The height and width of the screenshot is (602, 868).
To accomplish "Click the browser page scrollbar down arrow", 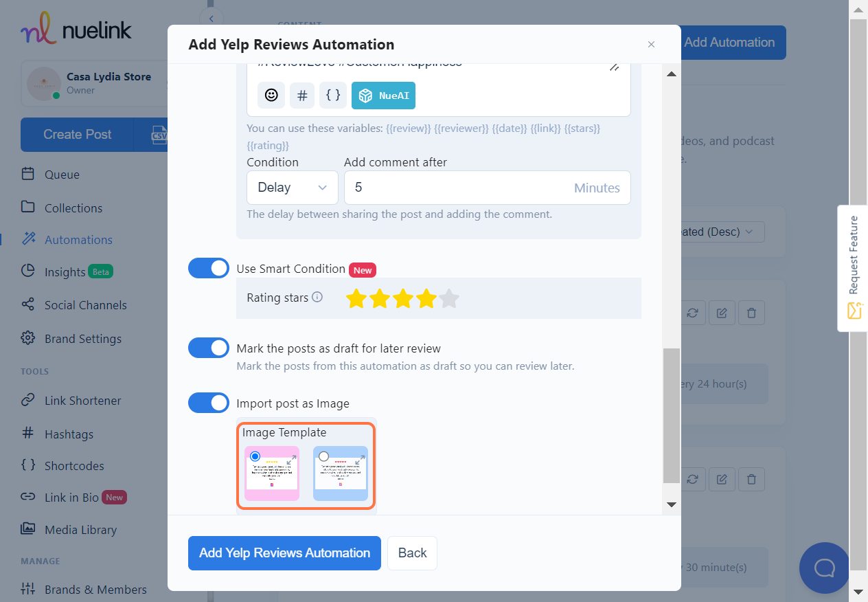I will [x=858, y=592].
